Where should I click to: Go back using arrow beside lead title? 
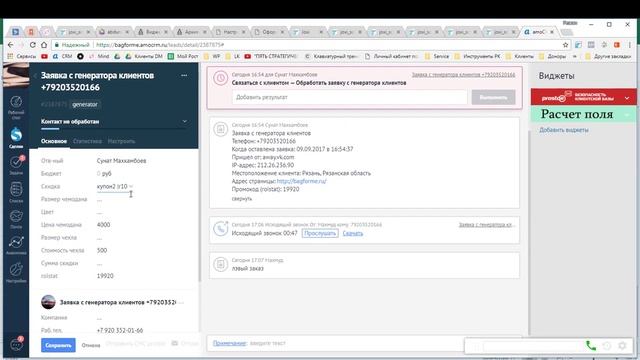coord(35,76)
